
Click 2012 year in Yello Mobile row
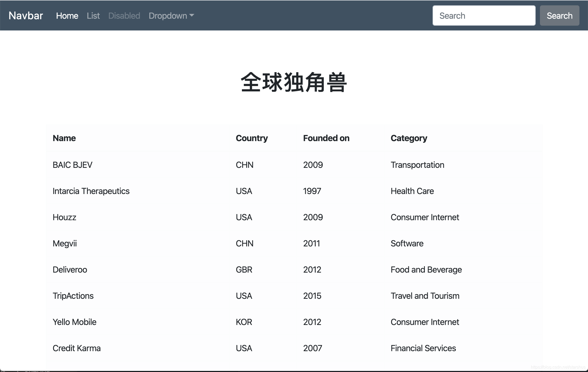point(312,322)
